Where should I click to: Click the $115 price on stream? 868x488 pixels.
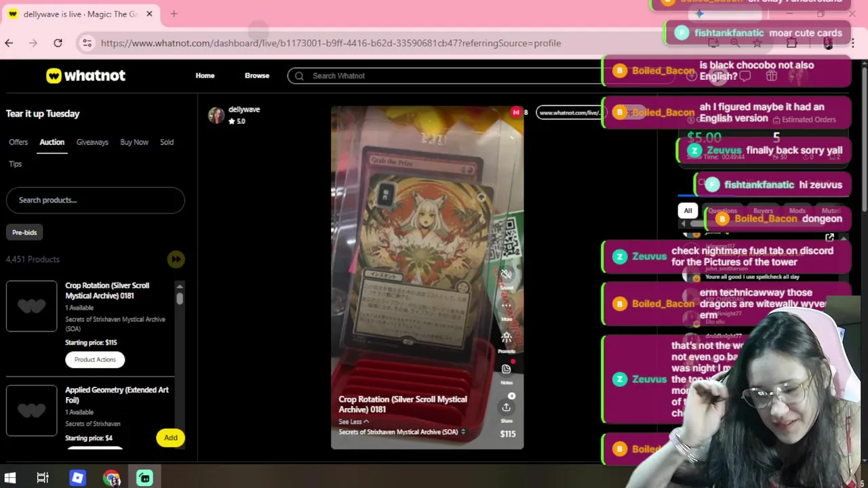[x=508, y=434]
